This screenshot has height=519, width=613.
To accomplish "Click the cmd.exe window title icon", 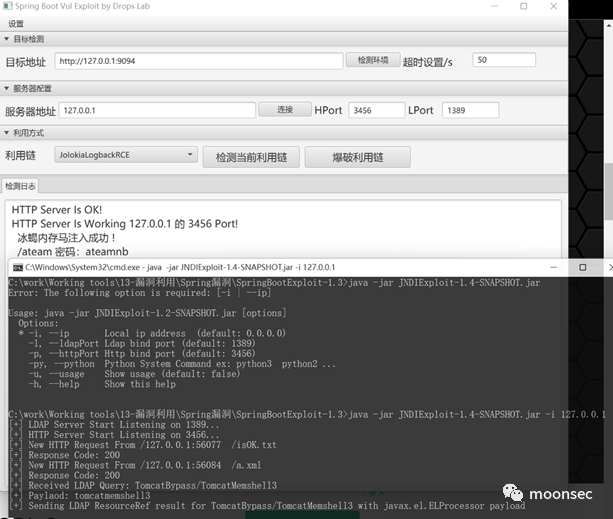I will 18,267.
